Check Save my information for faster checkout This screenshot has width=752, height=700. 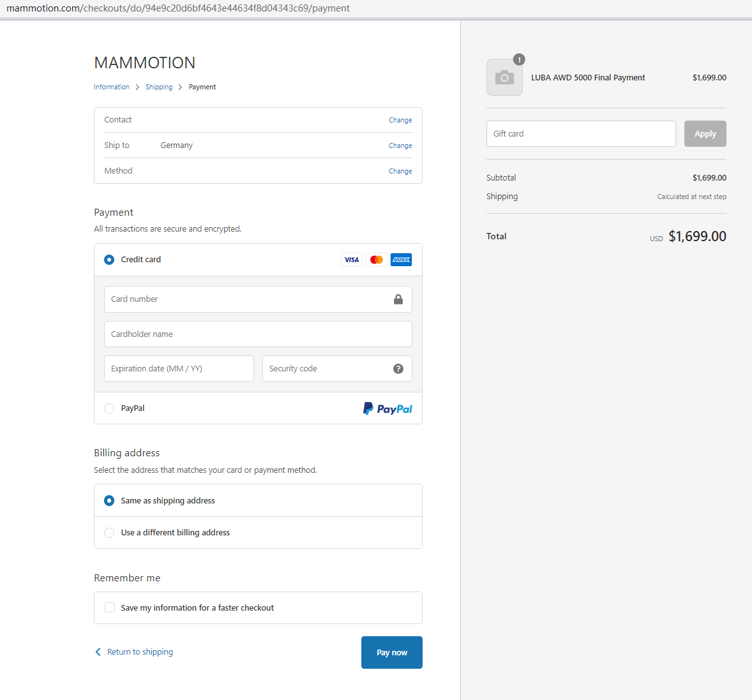110,607
